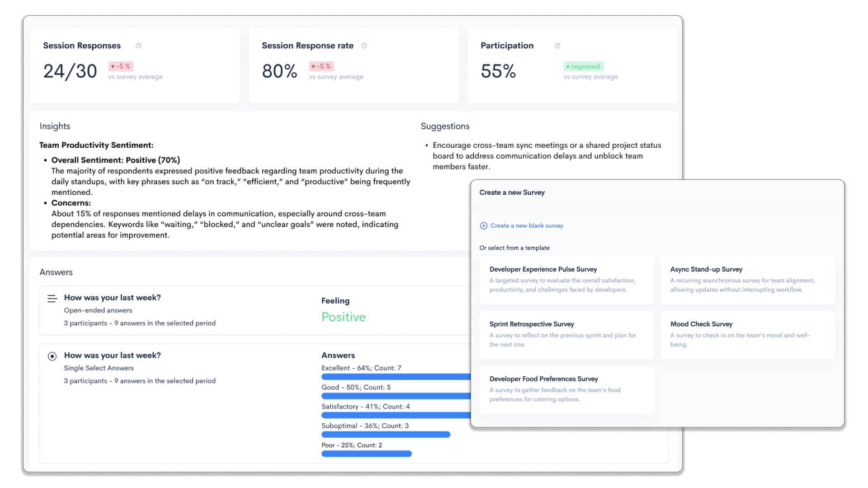Screen dimensions: 868x488
Task: Click help icon beside Session Response rate
Action: 364,46
